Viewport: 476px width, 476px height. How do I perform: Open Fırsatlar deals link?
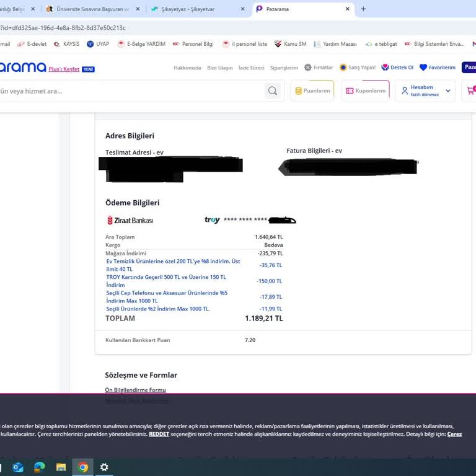click(x=319, y=68)
